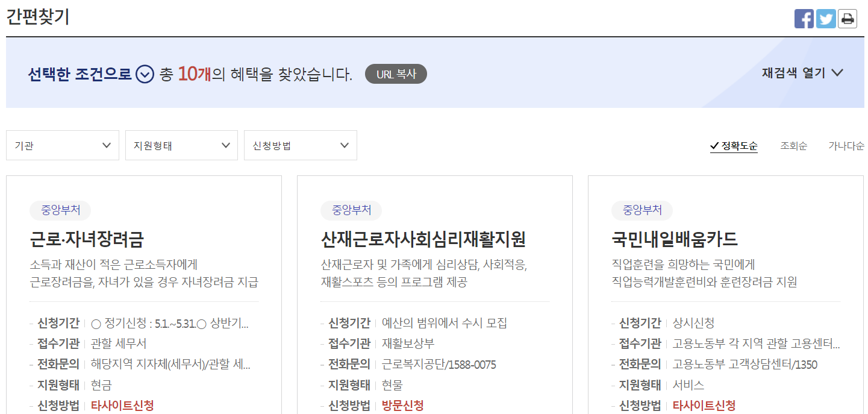
Task: Click the 중앙부처 badge on 근로·자녀장려금 card
Action: pos(61,210)
